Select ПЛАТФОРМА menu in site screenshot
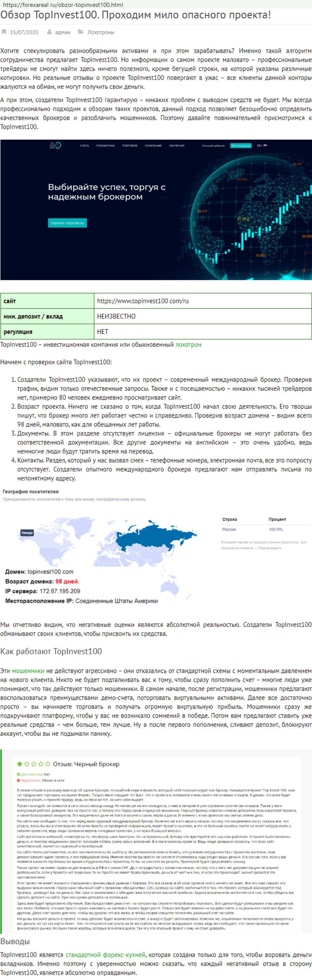312x980 pixels. pos(105,146)
